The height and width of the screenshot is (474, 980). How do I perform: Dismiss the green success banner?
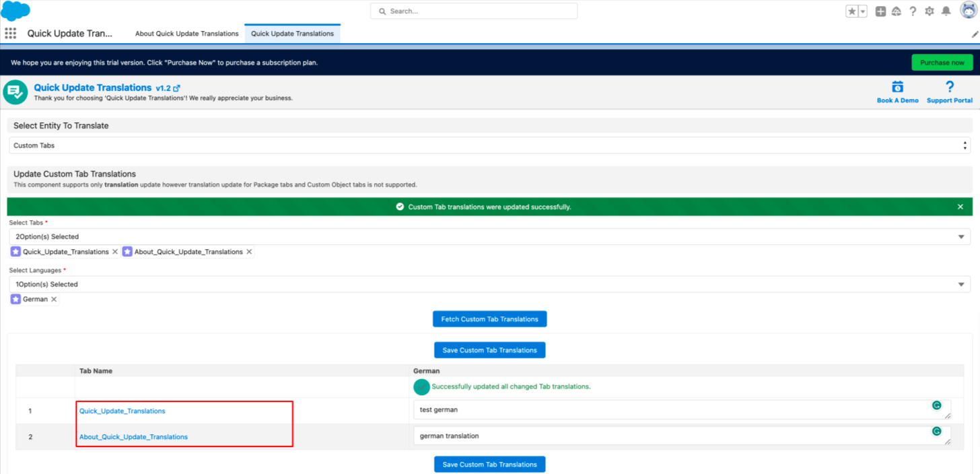click(x=960, y=207)
